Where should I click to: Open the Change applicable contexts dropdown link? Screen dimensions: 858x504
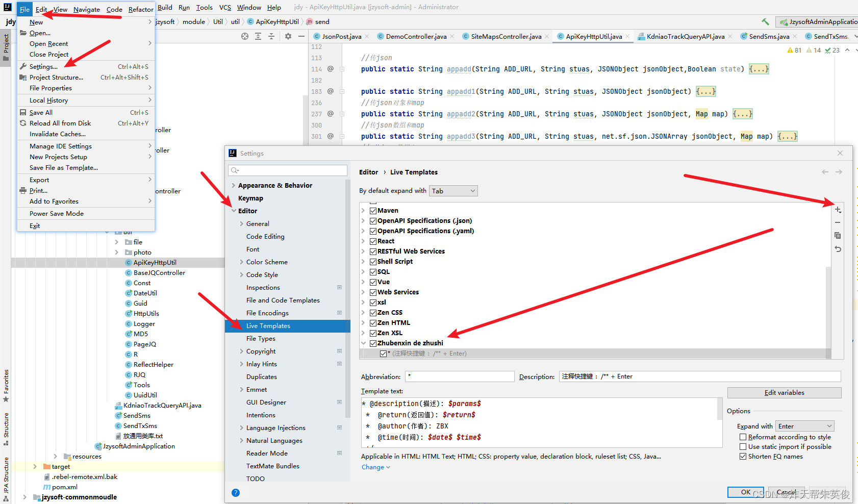point(376,467)
